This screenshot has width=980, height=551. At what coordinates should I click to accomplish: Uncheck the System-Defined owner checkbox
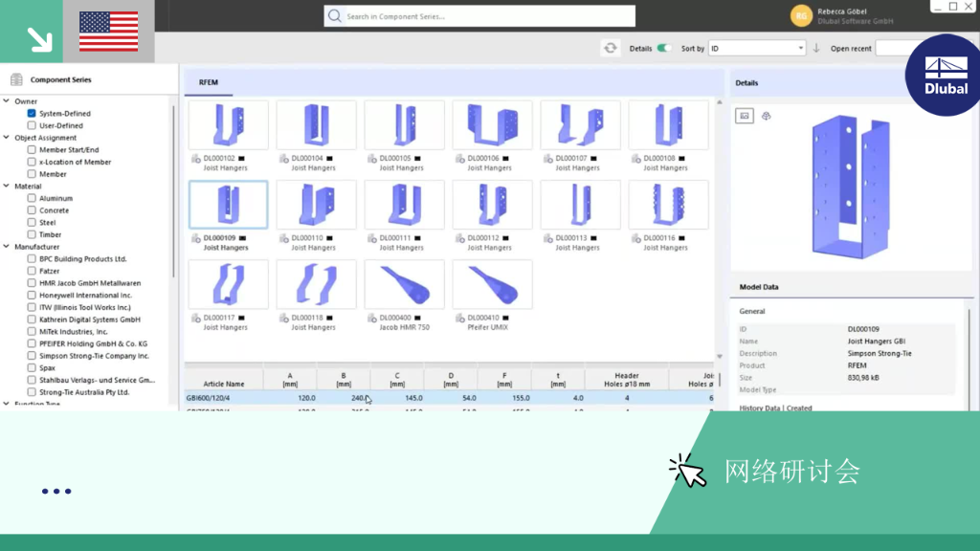tap(32, 113)
